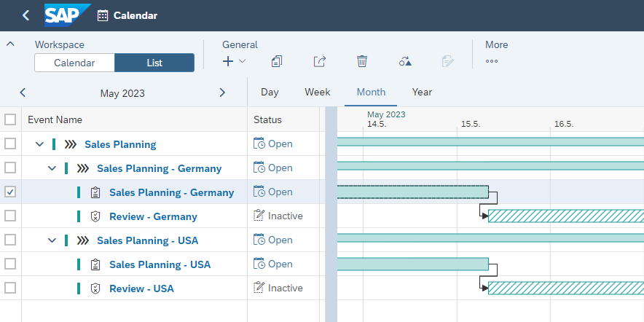Click the shield icon beside Review - Germany
Screen dimensions: 644x322
coord(95,216)
